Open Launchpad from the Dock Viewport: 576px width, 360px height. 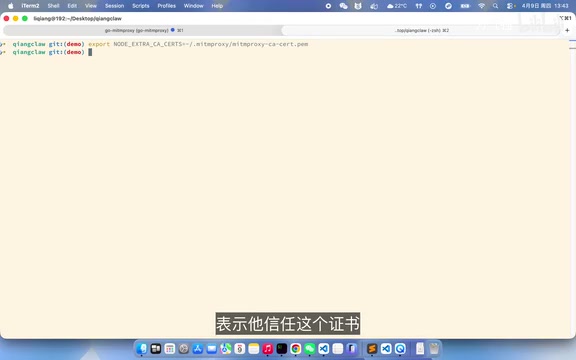170,348
